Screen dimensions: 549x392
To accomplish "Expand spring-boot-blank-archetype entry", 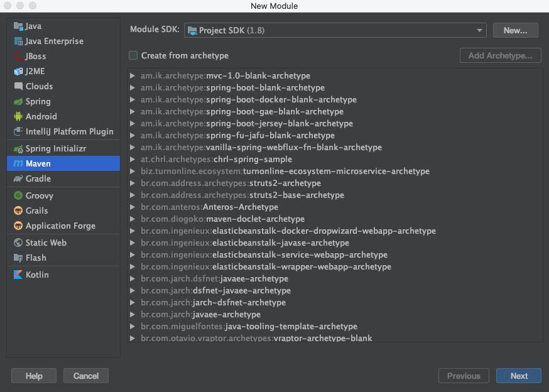I will point(133,87).
